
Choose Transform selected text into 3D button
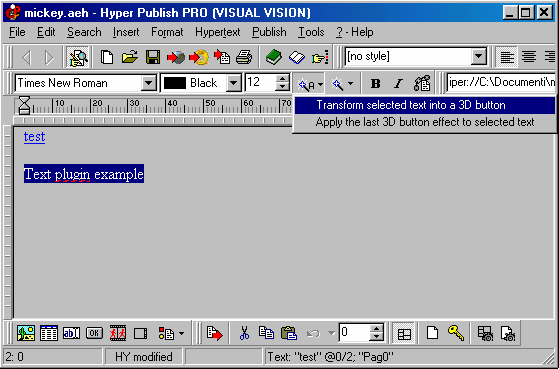point(425,105)
